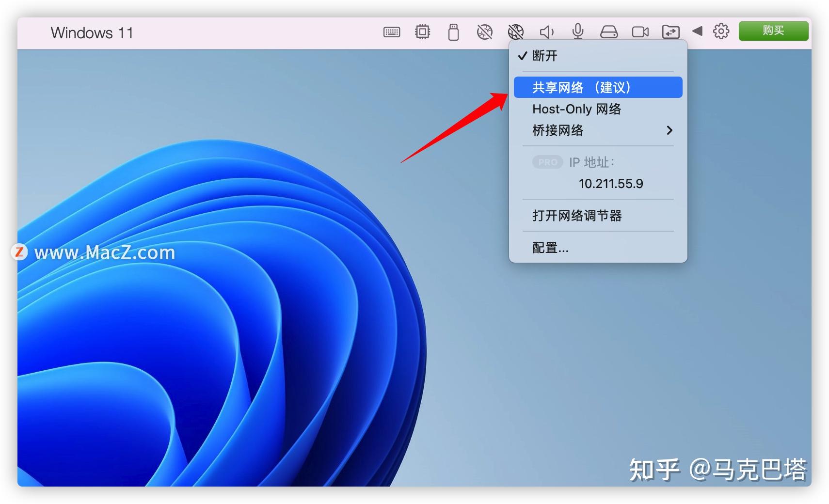Click the IP address 10.211.55.9 text
This screenshot has width=829, height=504.
[x=611, y=184]
